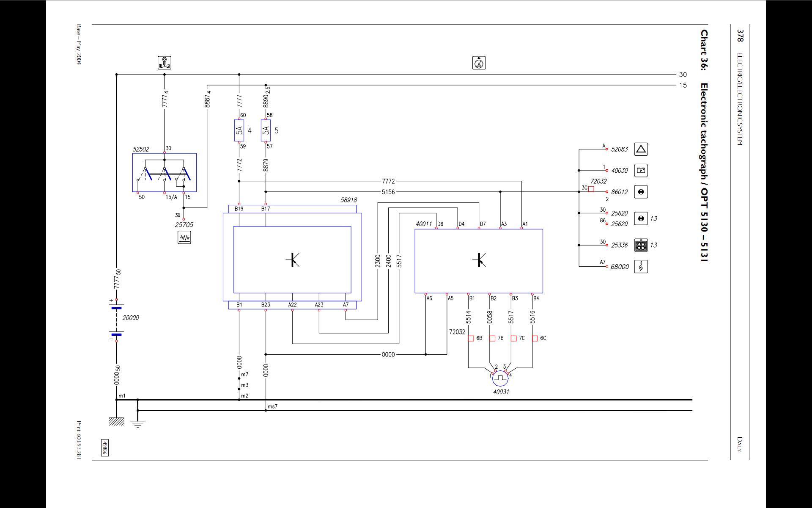This screenshot has height=508, width=812.
Task: Click the icon beside 86012
Action: (x=641, y=192)
